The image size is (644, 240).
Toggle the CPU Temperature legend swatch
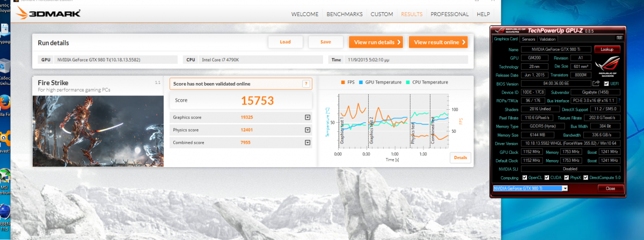coord(408,82)
